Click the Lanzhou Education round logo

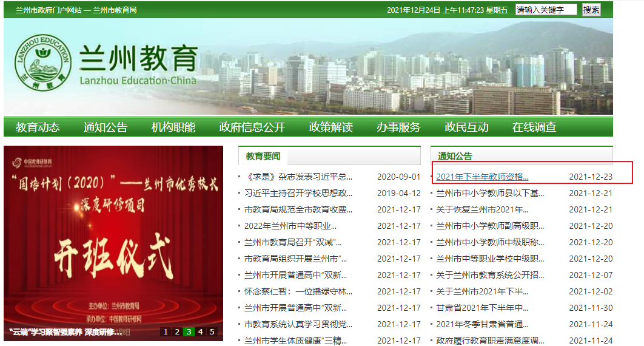[43, 63]
